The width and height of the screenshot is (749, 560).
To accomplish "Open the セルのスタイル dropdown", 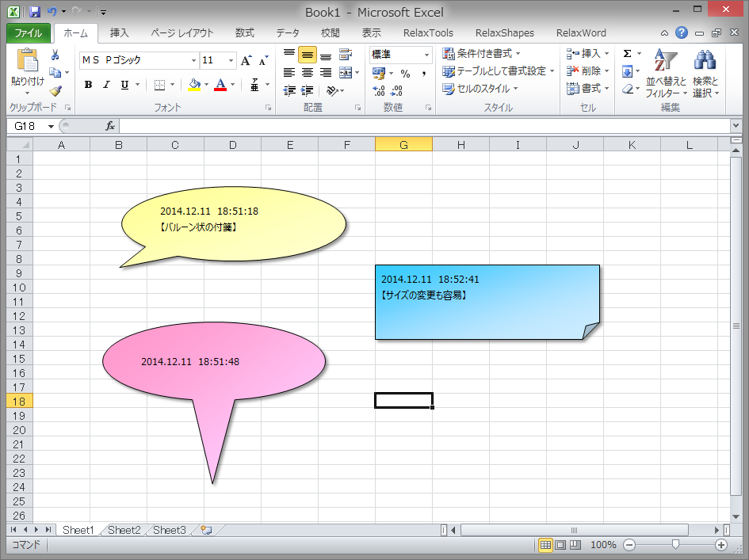I will pos(480,89).
